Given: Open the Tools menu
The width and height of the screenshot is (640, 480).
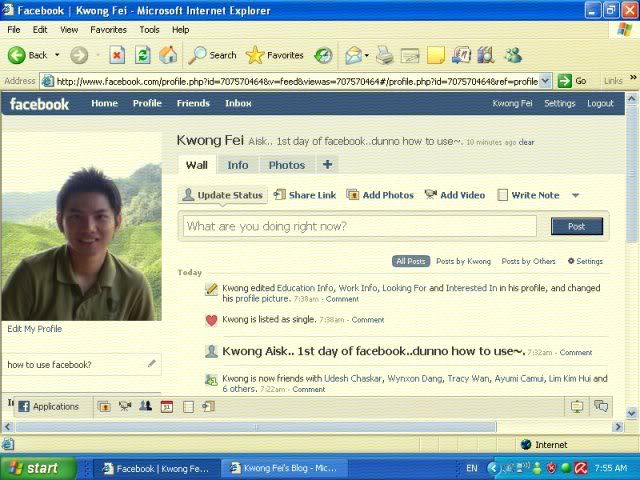Looking at the screenshot, I should tap(149, 30).
